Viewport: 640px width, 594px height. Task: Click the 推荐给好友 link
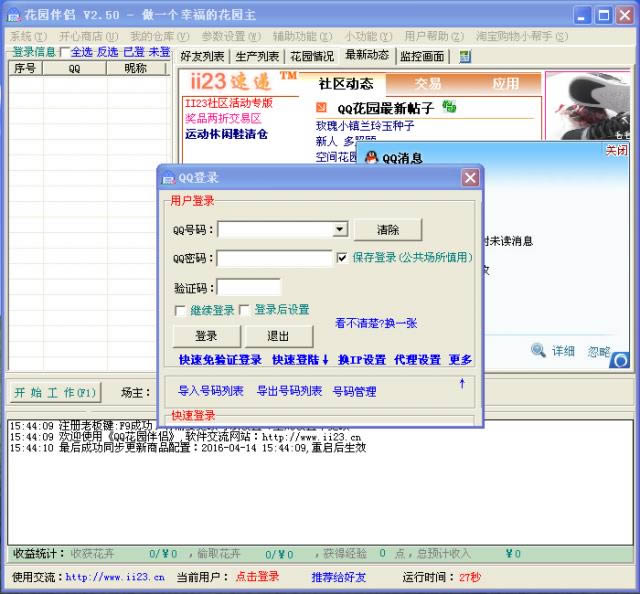click(339, 577)
